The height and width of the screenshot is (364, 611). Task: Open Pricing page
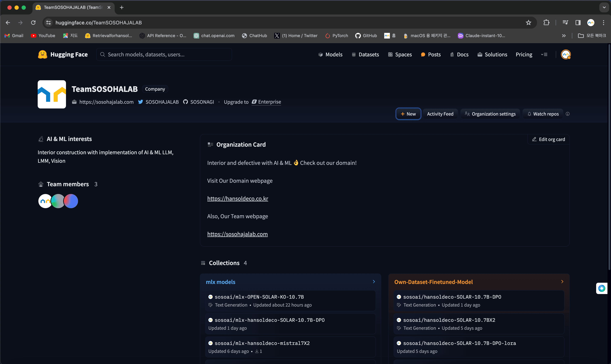click(x=524, y=54)
